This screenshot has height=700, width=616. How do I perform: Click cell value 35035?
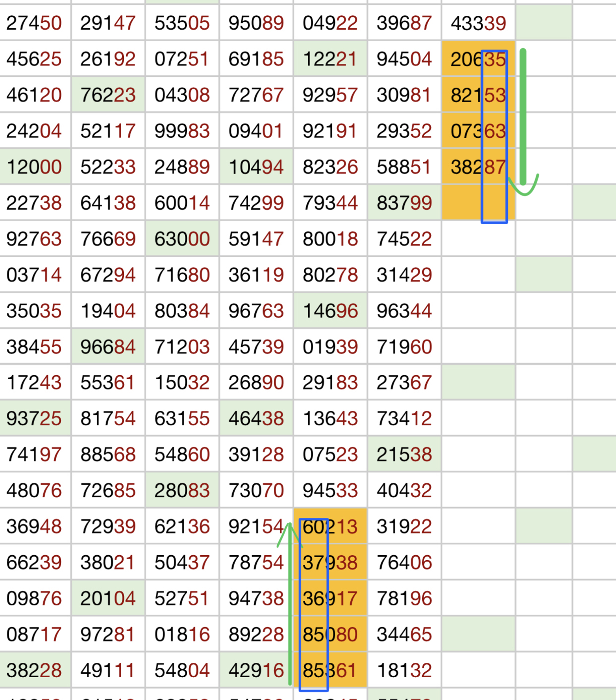coord(35,311)
